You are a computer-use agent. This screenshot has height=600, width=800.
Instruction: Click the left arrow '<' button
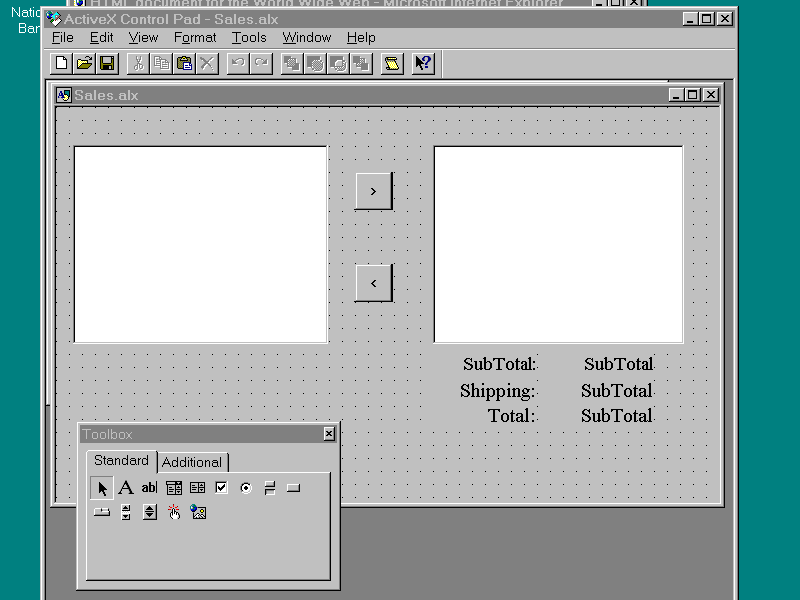pos(373,283)
